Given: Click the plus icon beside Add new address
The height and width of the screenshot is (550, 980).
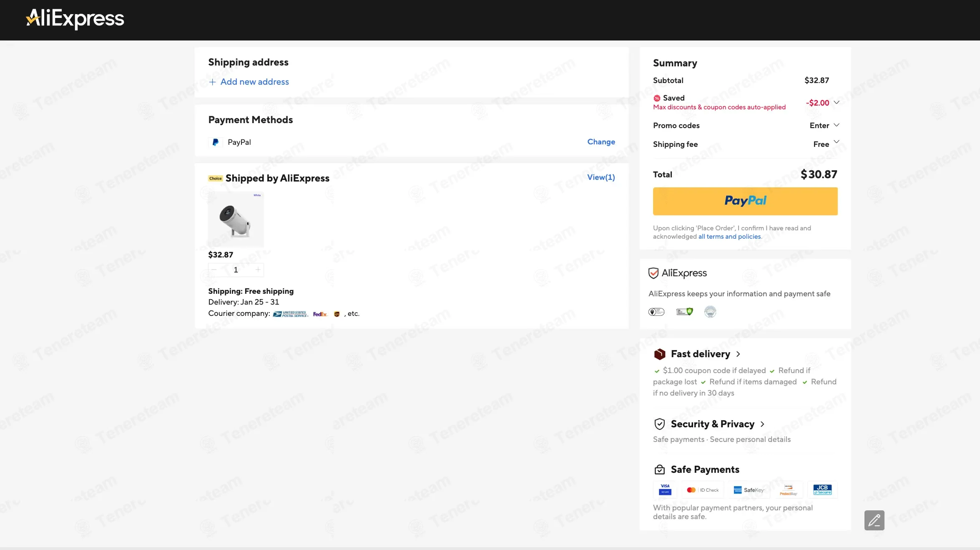Looking at the screenshot, I should pyautogui.click(x=212, y=82).
